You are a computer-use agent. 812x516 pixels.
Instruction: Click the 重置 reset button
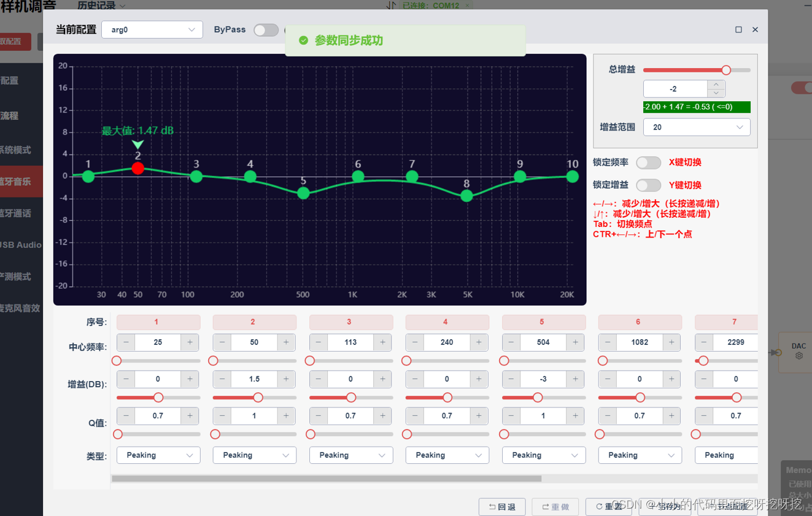click(609, 507)
